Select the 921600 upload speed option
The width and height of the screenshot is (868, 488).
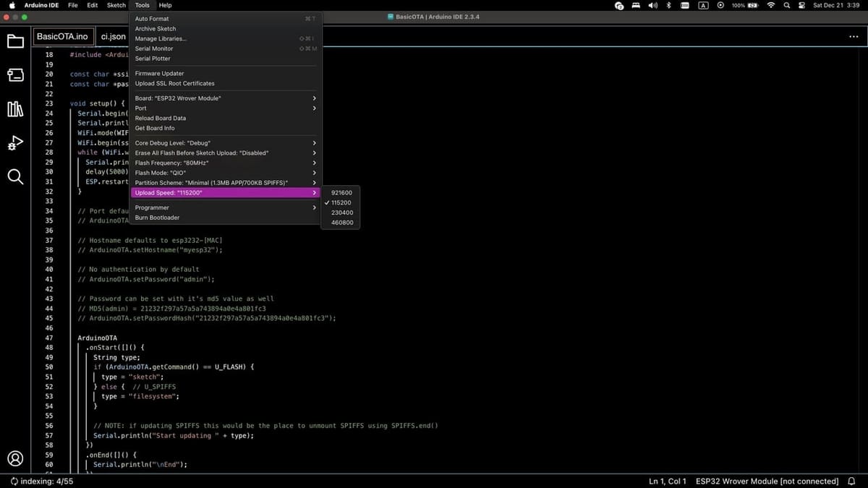point(341,193)
